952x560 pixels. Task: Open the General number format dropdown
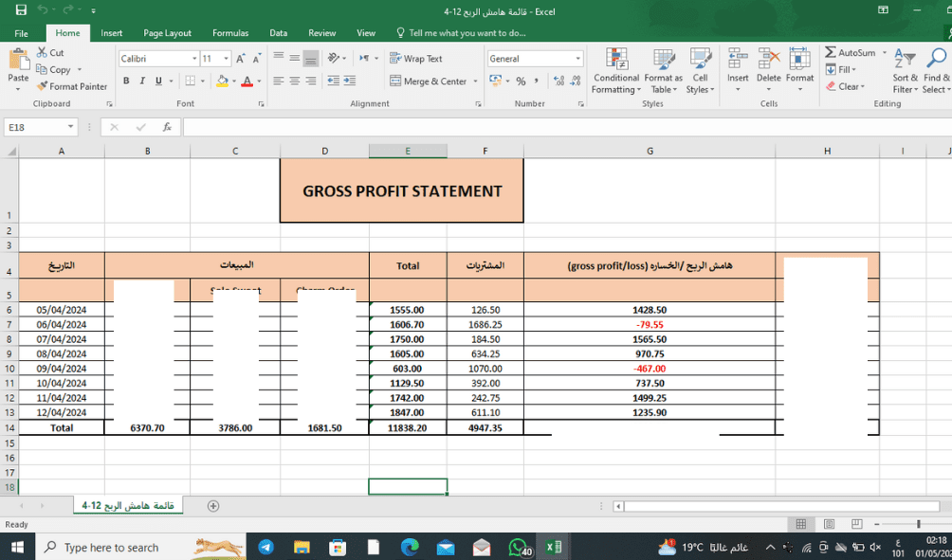pos(578,59)
